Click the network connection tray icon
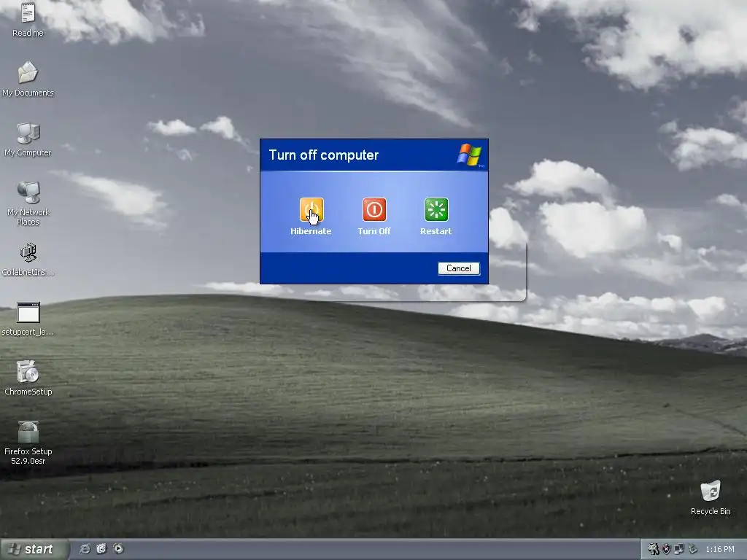The width and height of the screenshot is (747, 560). click(679, 550)
